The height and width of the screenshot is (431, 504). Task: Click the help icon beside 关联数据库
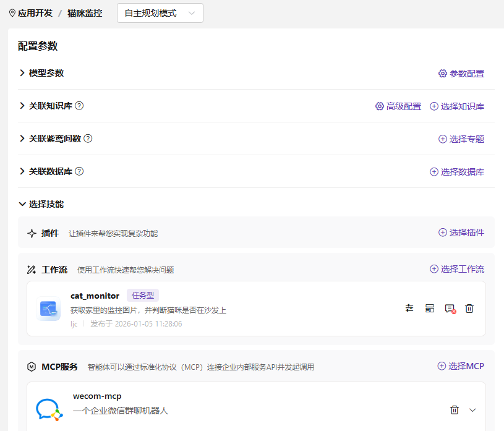[x=79, y=171]
